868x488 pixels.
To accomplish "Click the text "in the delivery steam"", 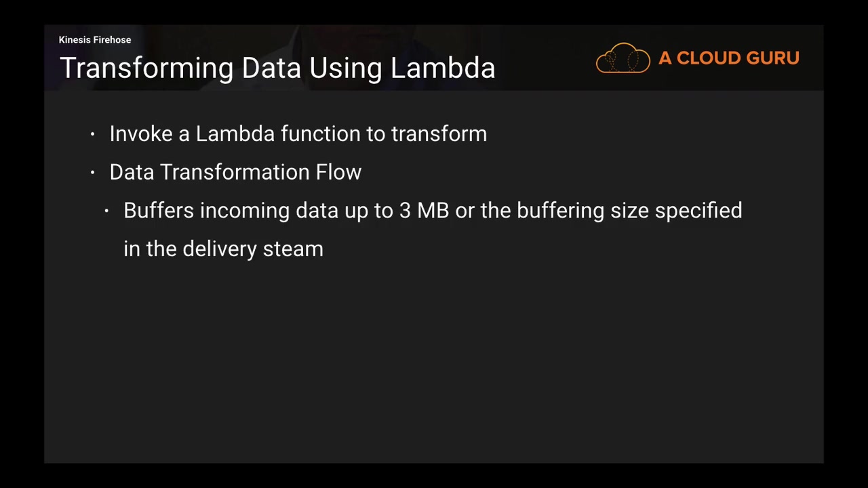I will 223,249.
